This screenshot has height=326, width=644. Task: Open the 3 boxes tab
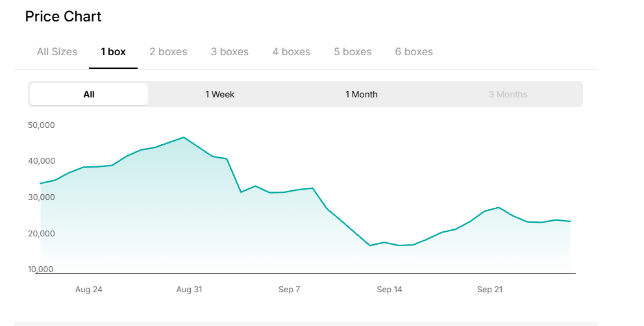(x=230, y=52)
